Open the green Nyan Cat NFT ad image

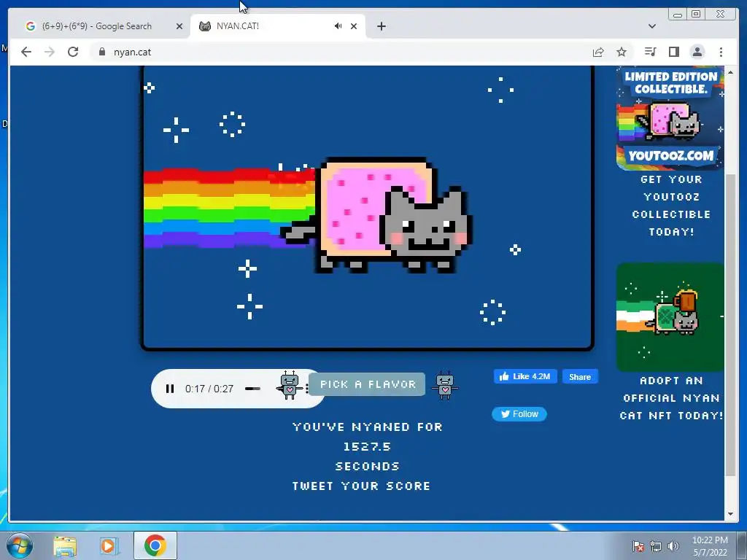(x=670, y=316)
